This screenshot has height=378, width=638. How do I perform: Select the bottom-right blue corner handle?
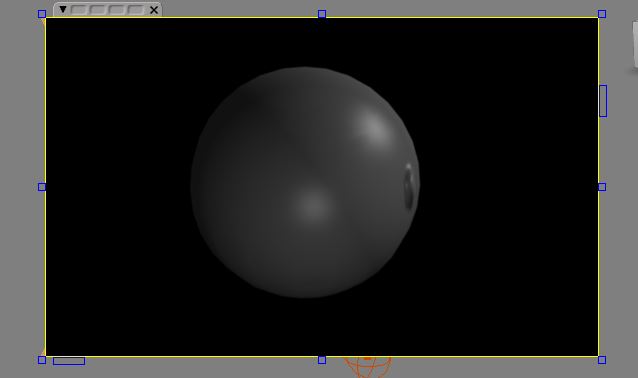tap(602, 360)
